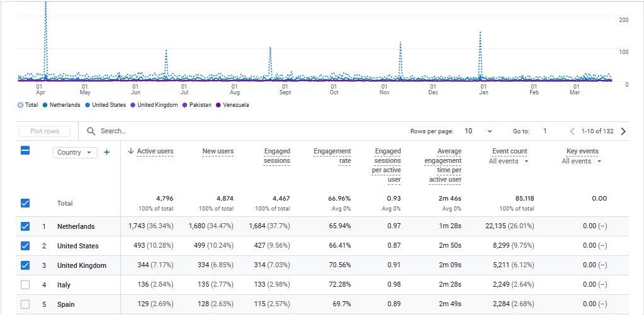The width and height of the screenshot is (644, 315).
Task: Add a dimension with the plus icon
Action: tap(106, 152)
